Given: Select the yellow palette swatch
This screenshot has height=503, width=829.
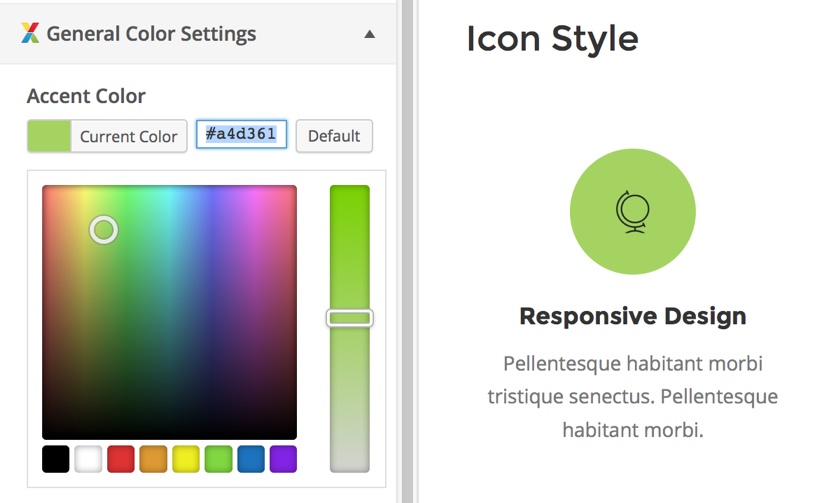Looking at the screenshot, I should (186, 459).
